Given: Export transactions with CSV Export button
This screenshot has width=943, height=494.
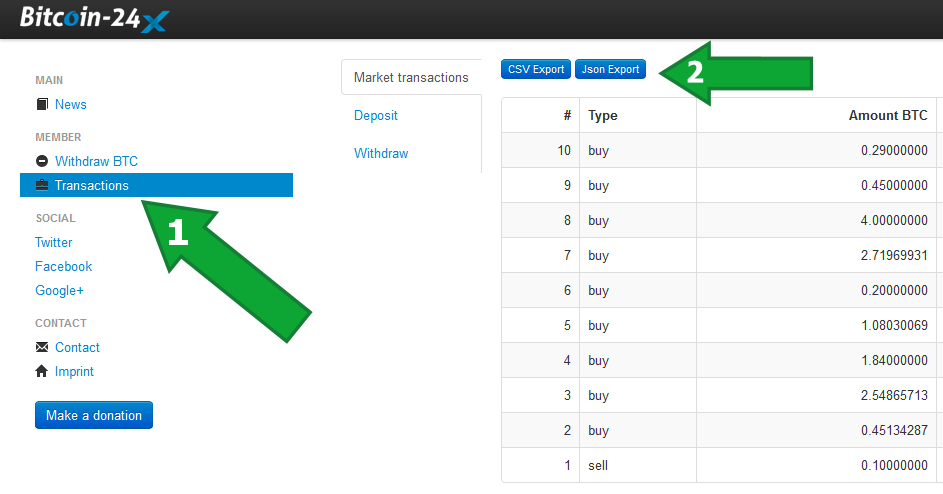Looking at the screenshot, I should (x=536, y=69).
